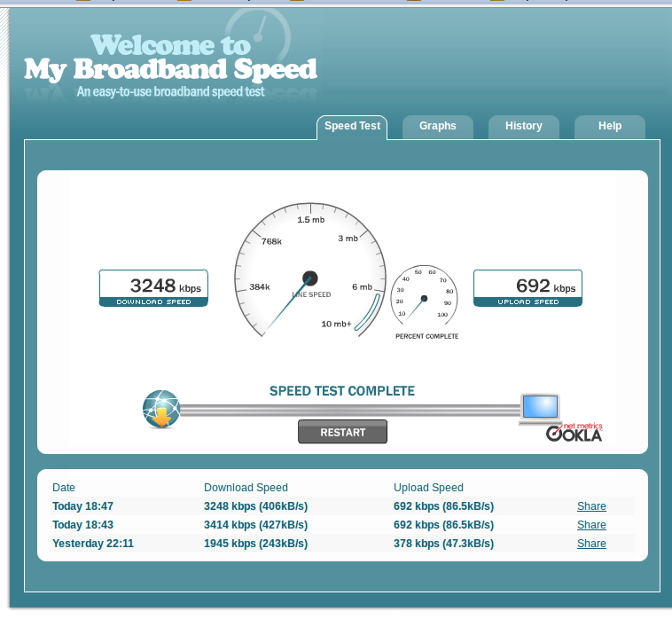Click the Date column header
672x619 pixels.
point(64,488)
